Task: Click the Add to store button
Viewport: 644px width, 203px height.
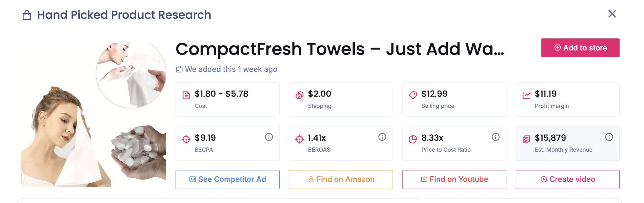Action: (580, 48)
